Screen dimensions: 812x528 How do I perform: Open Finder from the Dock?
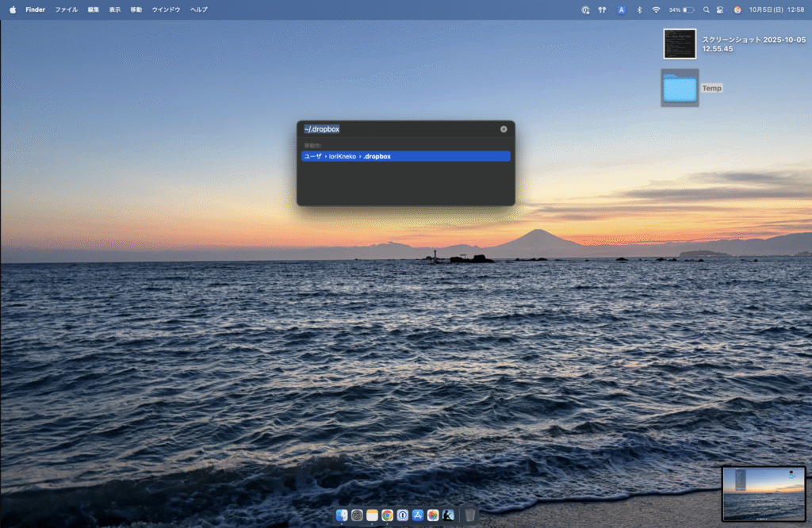(342, 515)
